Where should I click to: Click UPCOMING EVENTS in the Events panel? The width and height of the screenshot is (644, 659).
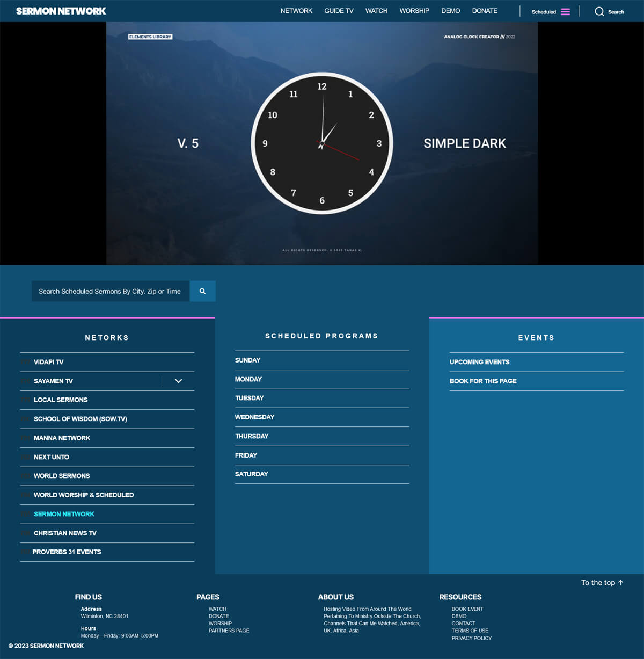479,362
